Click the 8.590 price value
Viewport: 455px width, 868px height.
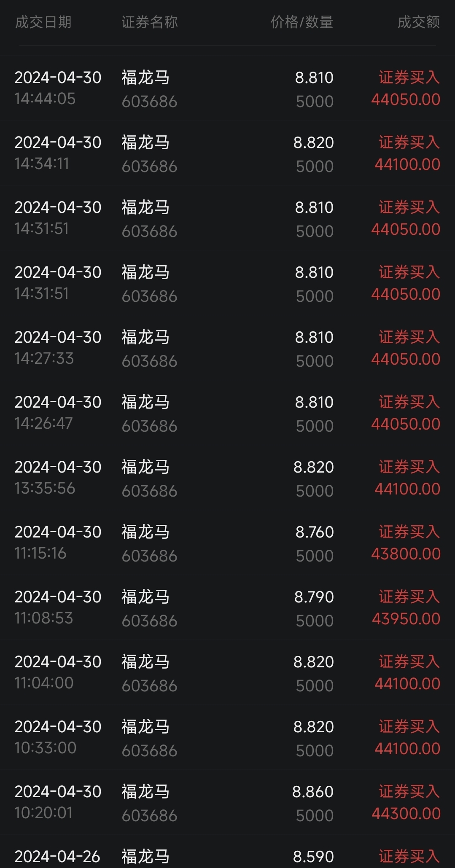click(313, 857)
